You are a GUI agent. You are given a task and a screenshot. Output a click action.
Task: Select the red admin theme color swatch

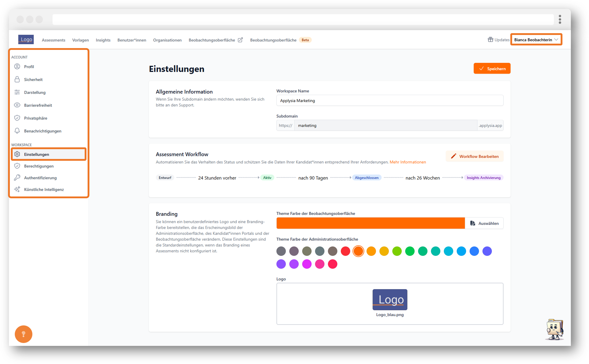point(345,251)
